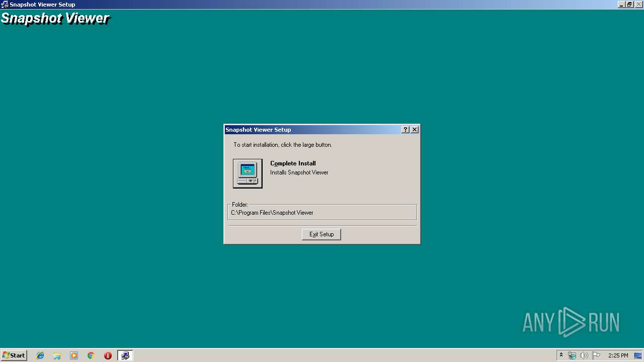This screenshot has width=644, height=362.
Task: Open Action Center flag tray icon
Action: (596, 355)
